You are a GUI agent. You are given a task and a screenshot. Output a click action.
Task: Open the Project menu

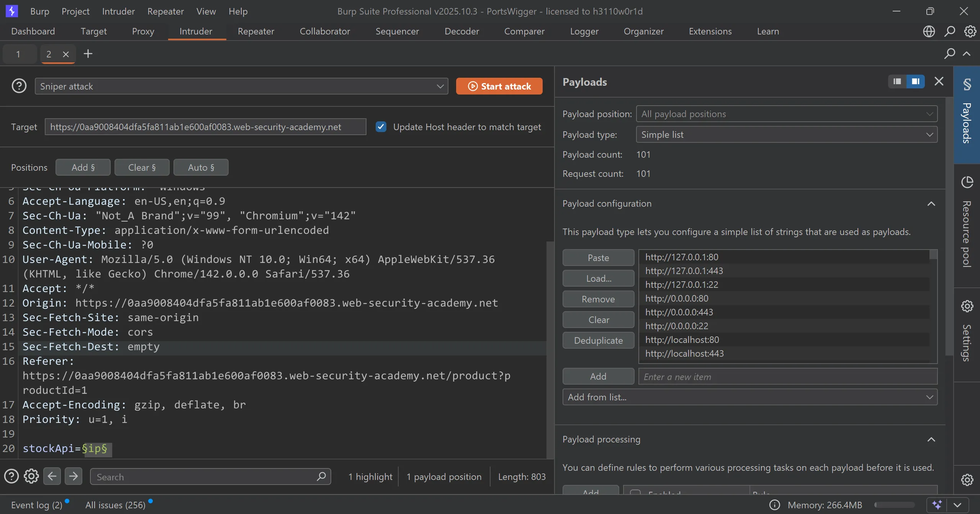pos(75,11)
